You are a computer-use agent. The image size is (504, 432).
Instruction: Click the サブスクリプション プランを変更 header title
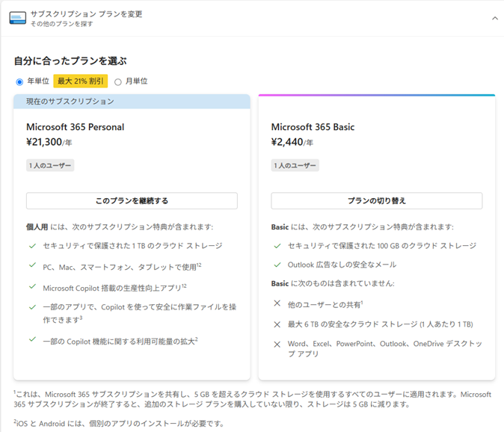pyautogui.click(x=87, y=14)
